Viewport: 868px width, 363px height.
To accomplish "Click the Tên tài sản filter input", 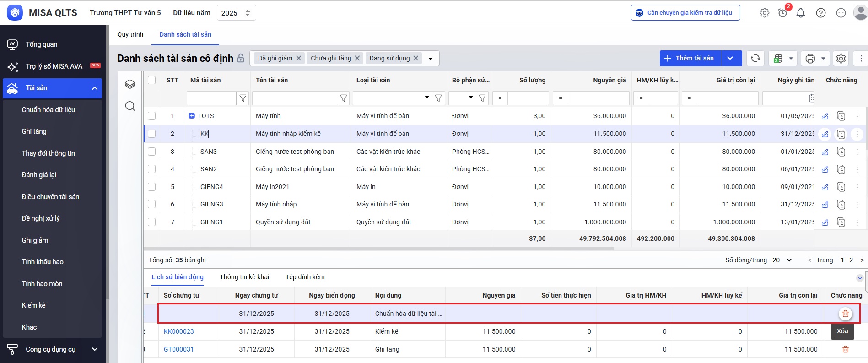I will click(x=294, y=98).
